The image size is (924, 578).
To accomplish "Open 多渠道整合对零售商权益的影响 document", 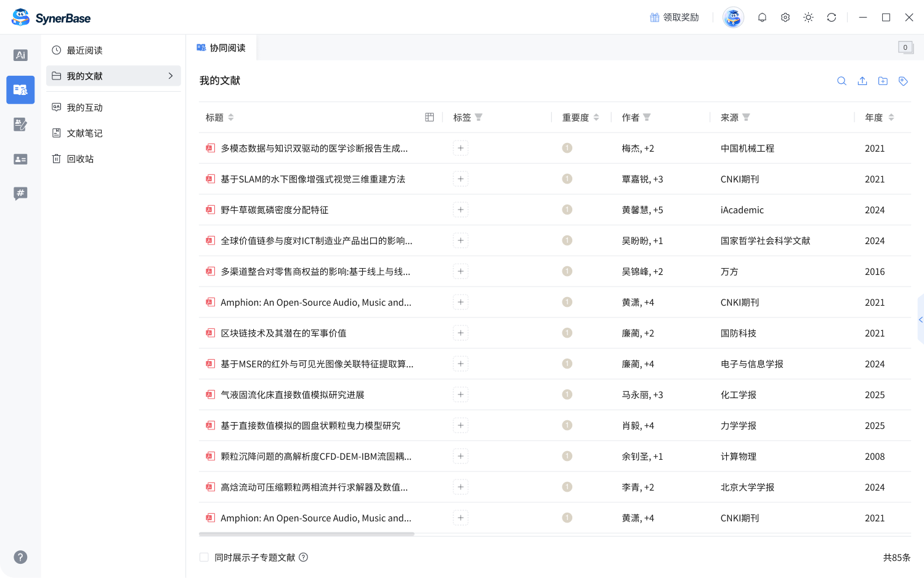I will click(315, 271).
